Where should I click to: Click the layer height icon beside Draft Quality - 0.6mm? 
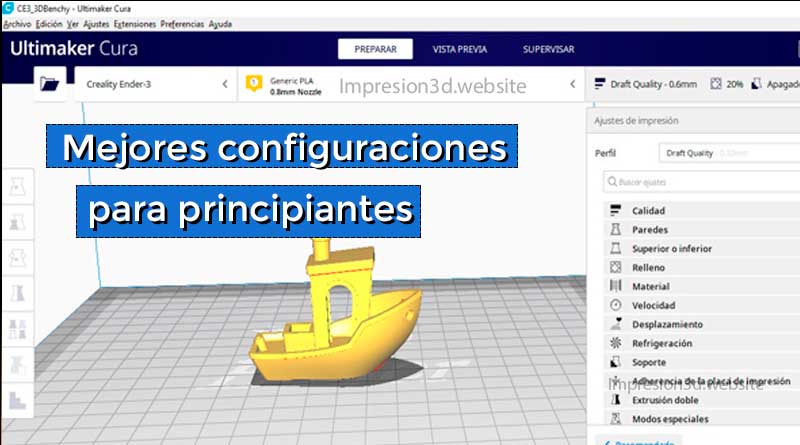point(600,84)
